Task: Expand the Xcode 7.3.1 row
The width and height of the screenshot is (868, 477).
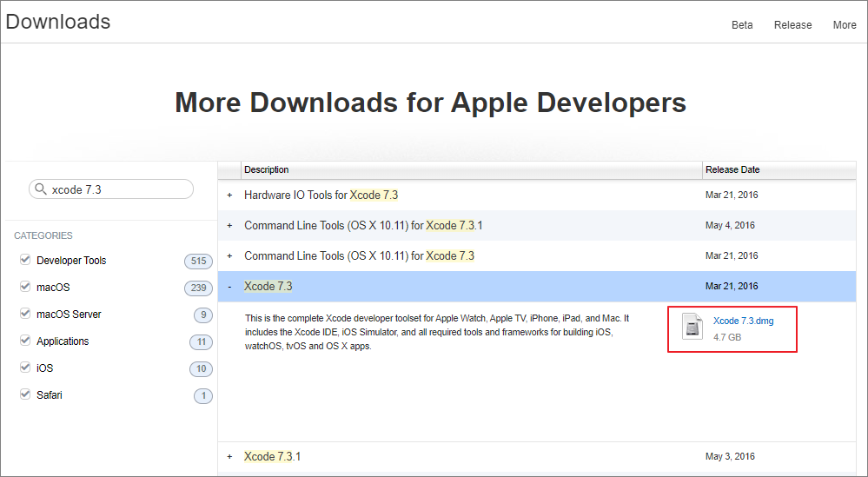Action: [229, 456]
